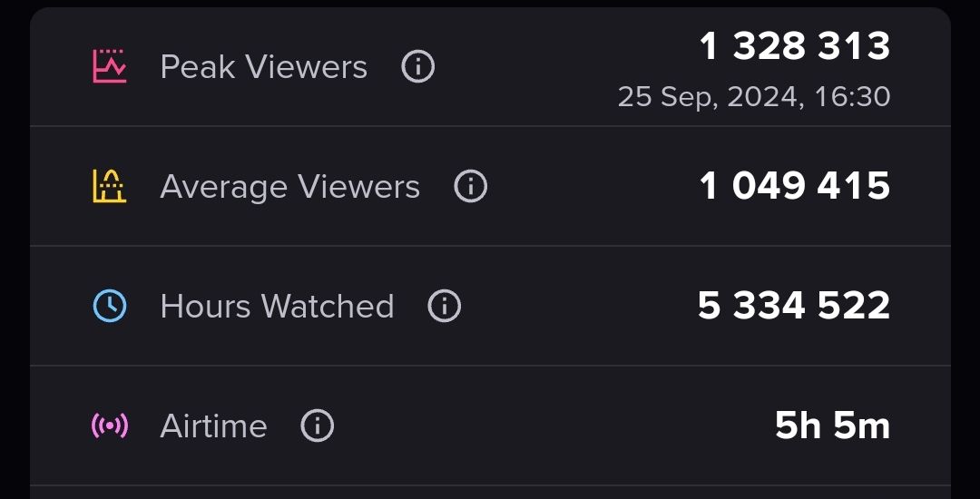Select the Peak Viewers label
980x499 pixels.
click(263, 67)
